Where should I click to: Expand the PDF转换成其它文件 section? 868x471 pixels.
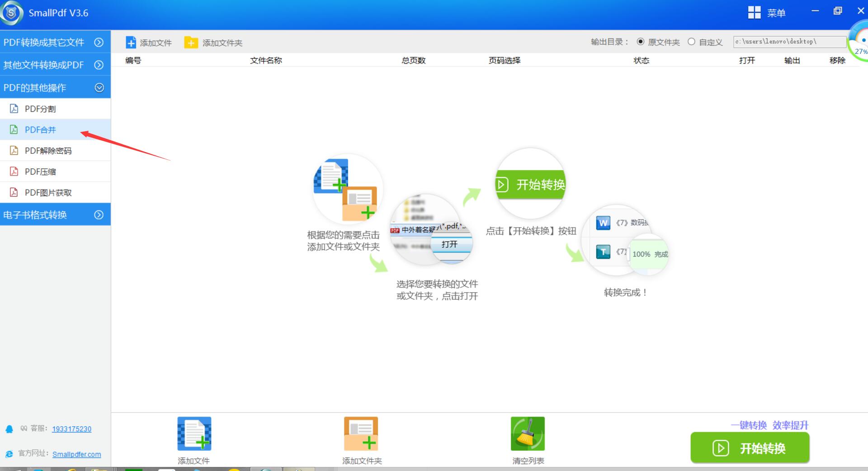pos(55,42)
